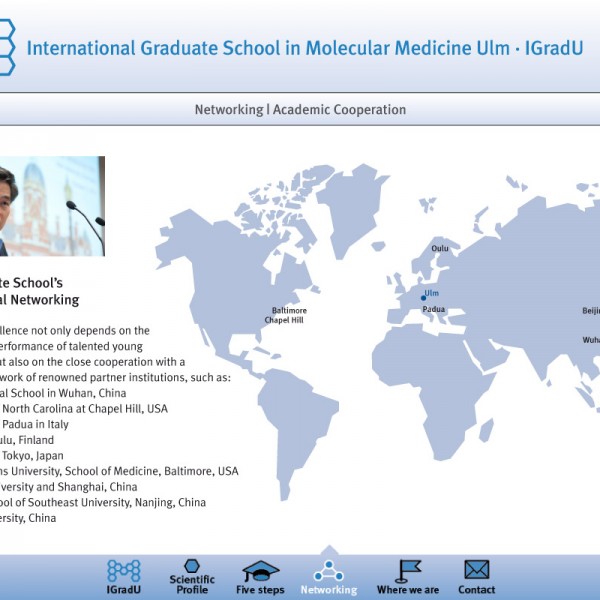Click the 'North Carolina at Chapel Hill, USA' line
600x600 pixels.
pyautogui.click(x=85, y=409)
